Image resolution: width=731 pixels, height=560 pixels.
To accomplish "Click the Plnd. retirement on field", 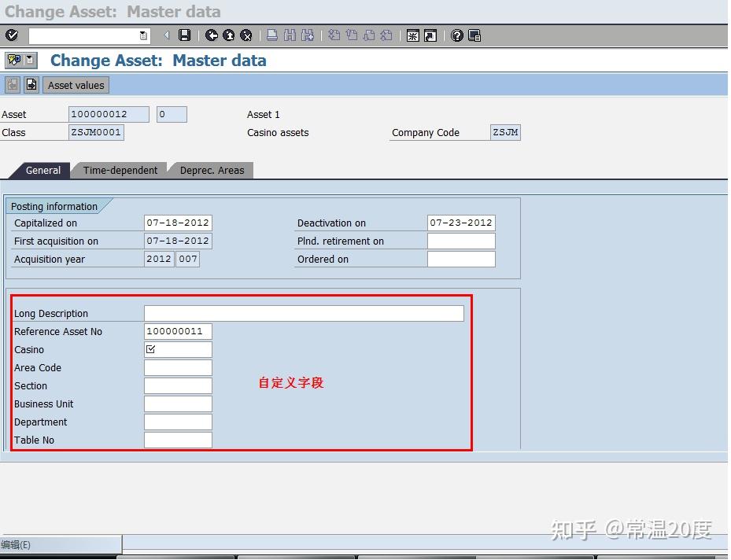I will click(460, 241).
